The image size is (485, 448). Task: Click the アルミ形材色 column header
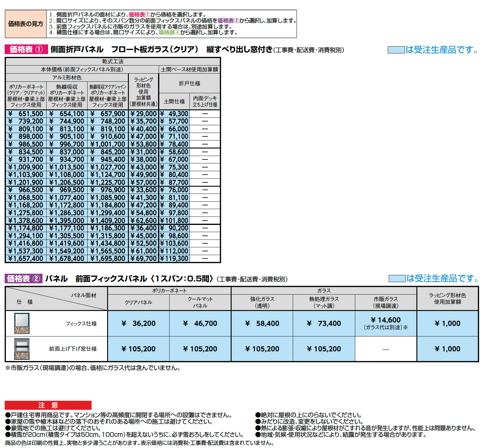[x=66, y=77]
